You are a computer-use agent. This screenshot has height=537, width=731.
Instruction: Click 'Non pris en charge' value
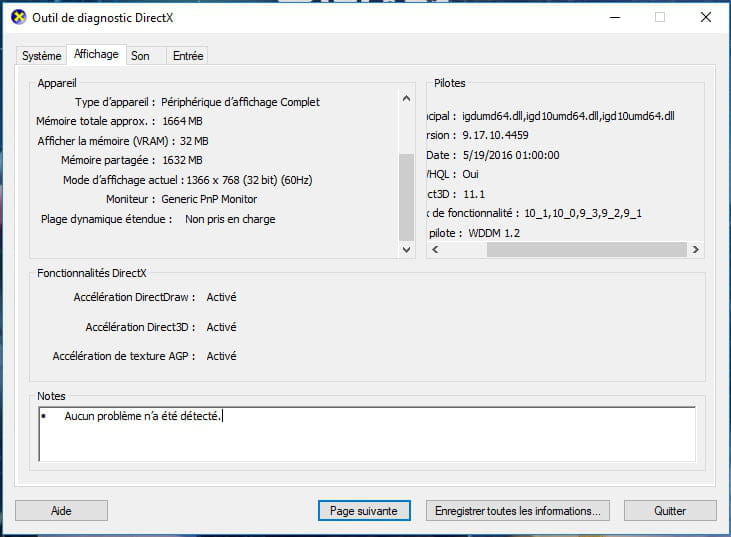pyautogui.click(x=230, y=219)
